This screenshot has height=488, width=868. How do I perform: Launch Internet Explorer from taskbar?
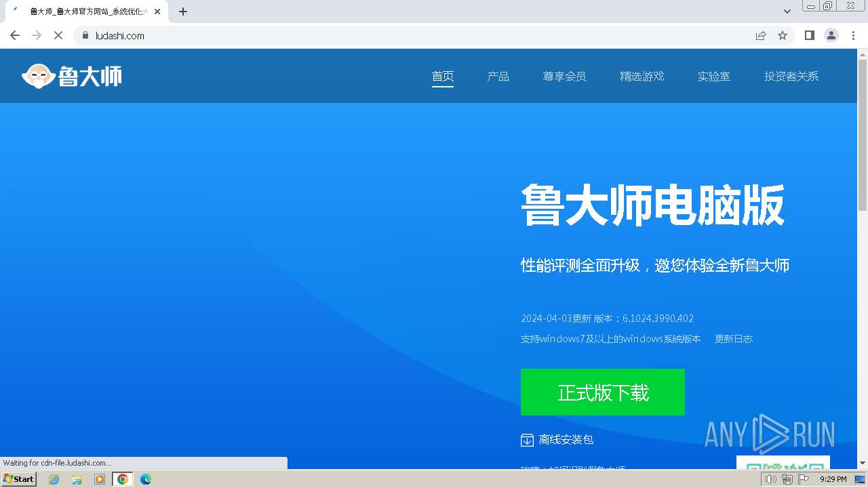54,479
